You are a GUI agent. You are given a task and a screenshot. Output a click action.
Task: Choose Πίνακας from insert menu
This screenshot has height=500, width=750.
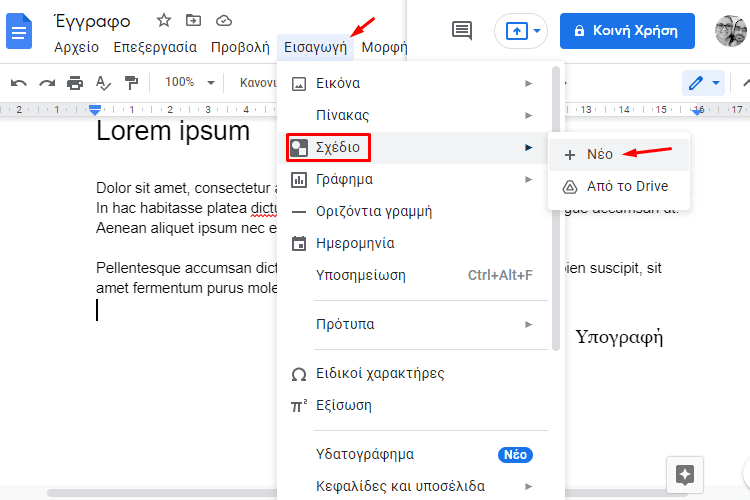coord(413,115)
